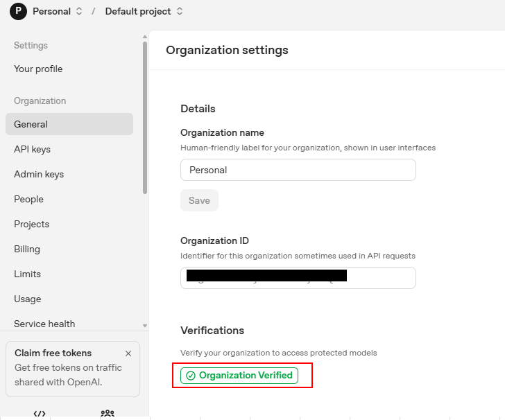The height and width of the screenshot is (420, 505).
Task: Click the sidebar scroll up arrow
Action: pyautogui.click(x=145, y=37)
